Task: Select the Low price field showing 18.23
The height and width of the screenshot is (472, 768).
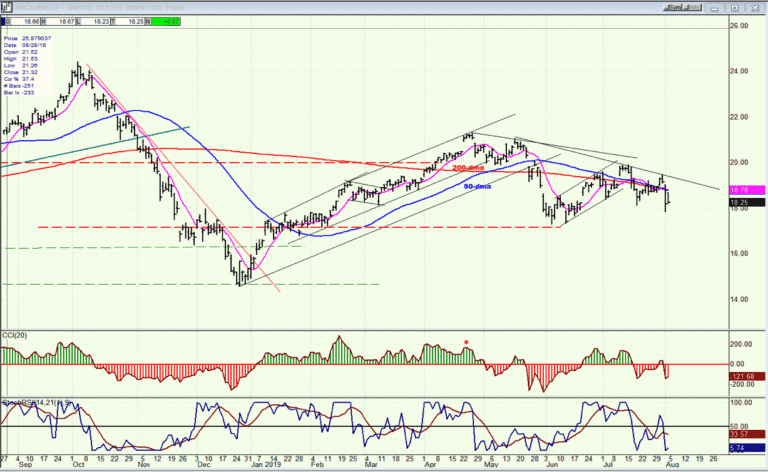Action: tap(93, 22)
